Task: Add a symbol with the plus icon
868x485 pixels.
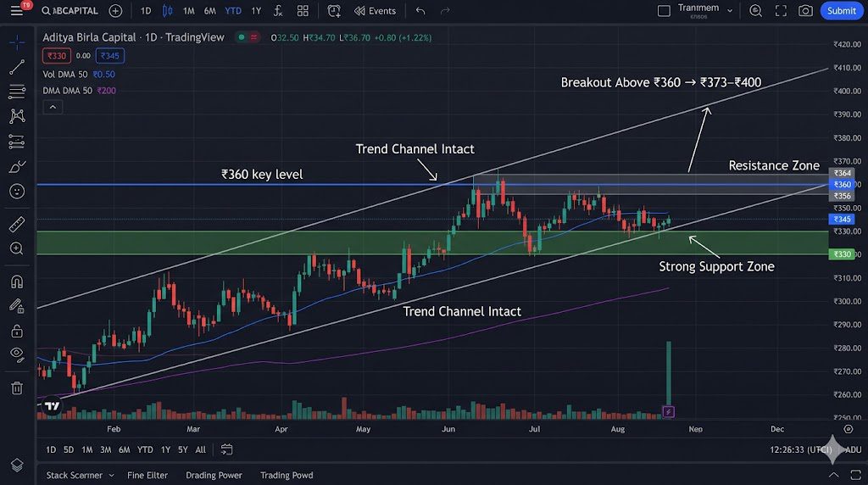Action: (x=115, y=10)
